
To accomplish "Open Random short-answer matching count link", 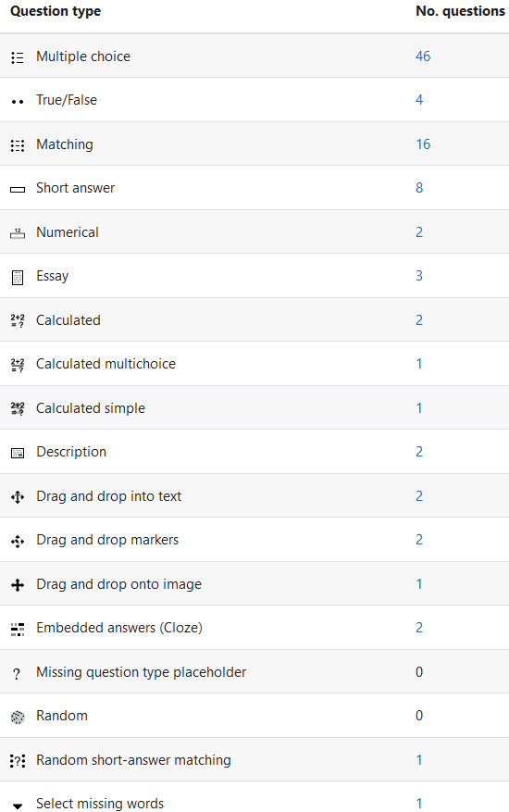I will 419,760.
